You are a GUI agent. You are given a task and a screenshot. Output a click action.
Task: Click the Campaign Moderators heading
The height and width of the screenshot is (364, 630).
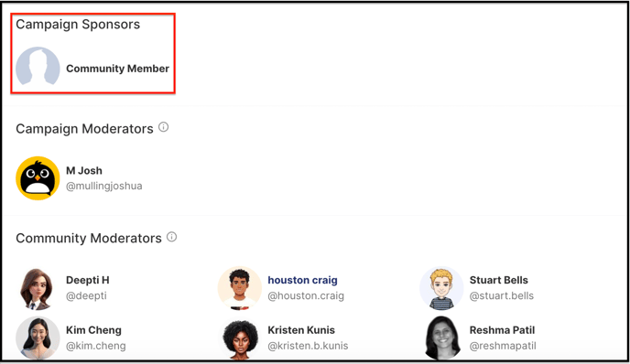84,129
